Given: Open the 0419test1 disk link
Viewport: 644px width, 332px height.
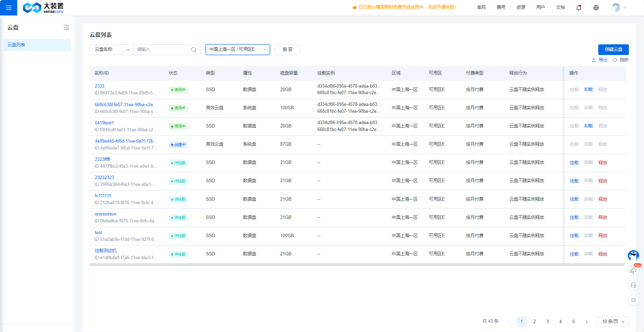Looking at the screenshot, I should point(104,123).
